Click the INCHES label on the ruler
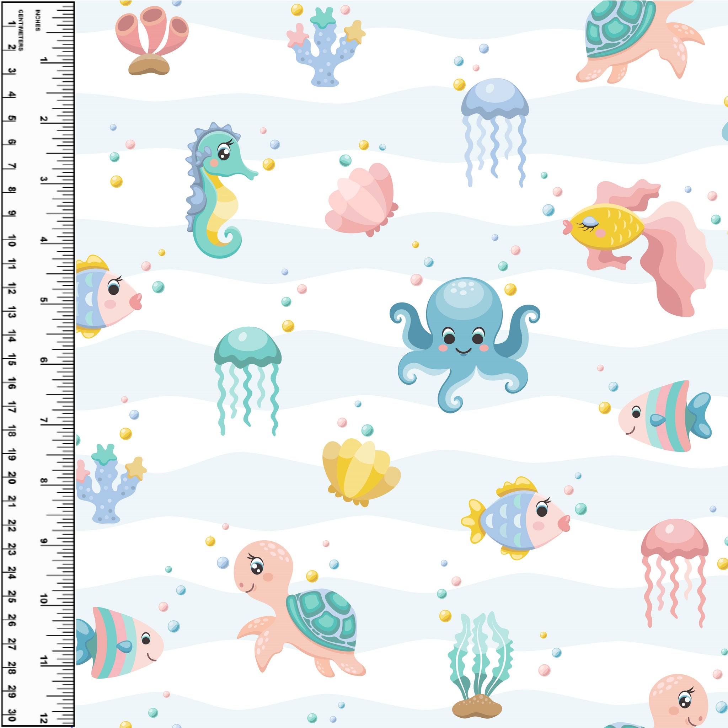This screenshot has width=728, height=728. click(37, 20)
